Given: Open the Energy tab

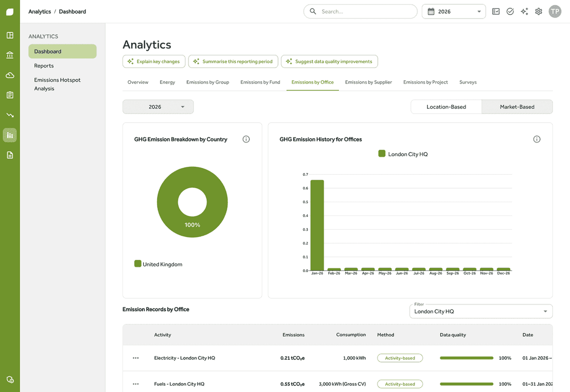Looking at the screenshot, I should [167, 82].
